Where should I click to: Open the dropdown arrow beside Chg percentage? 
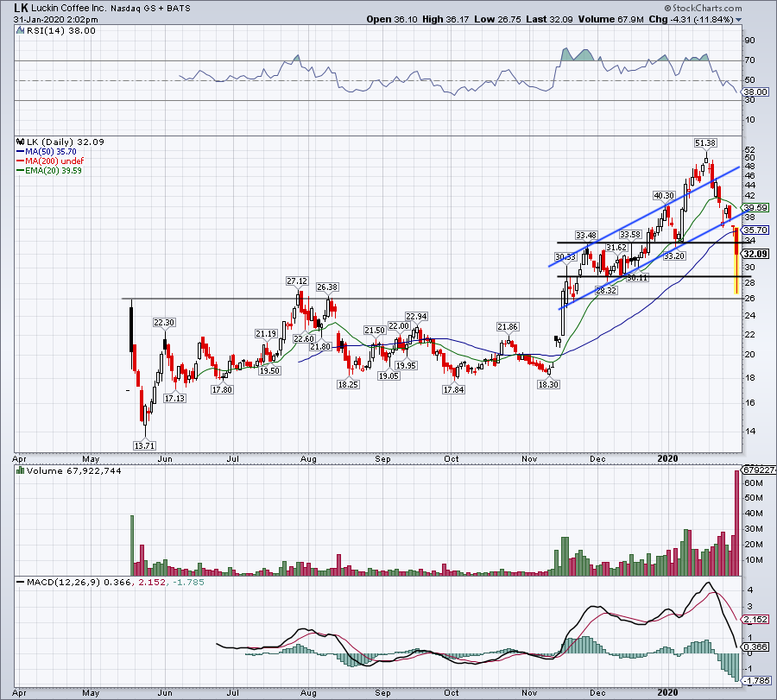[x=739, y=20]
